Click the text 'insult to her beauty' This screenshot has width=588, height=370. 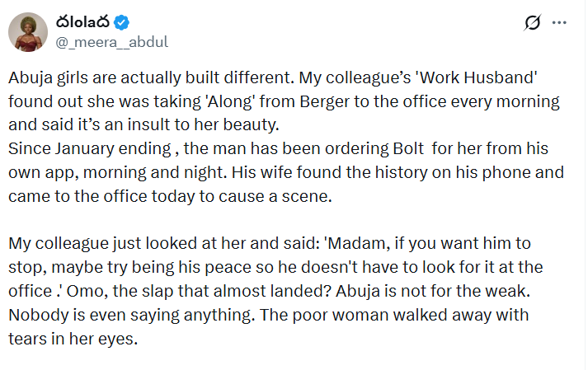(193, 126)
